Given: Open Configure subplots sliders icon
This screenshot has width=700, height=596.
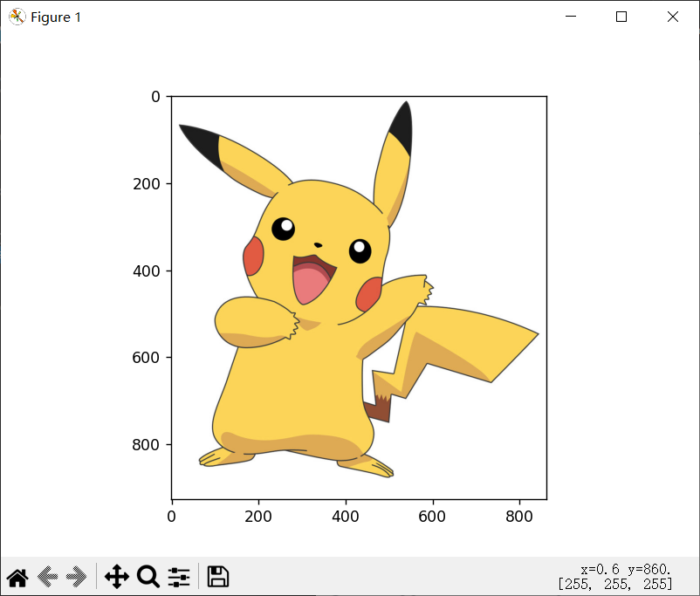Looking at the screenshot, I should (x=179, y=577).
